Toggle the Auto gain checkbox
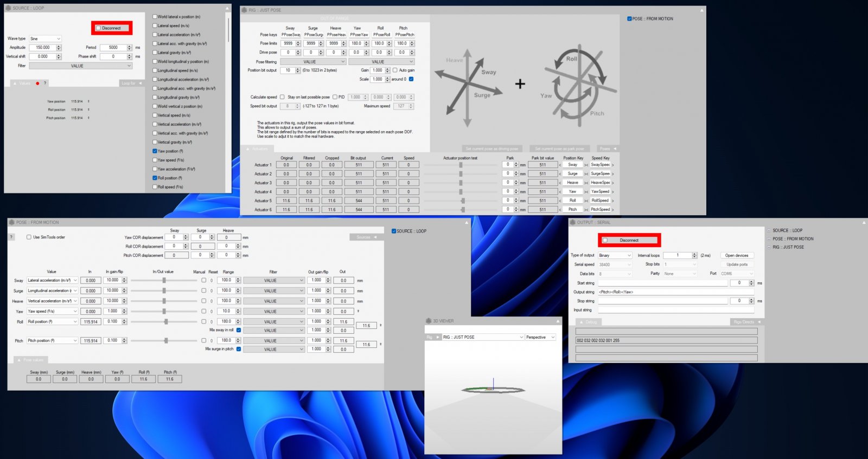The image size is (868, 459). (x=395, y=70)
